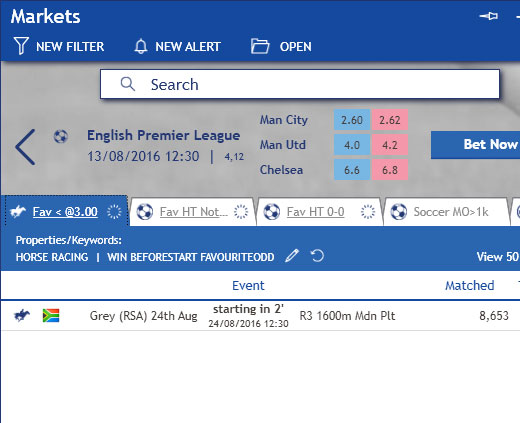Open the Fav < @3.00 tab
This screenshot has width=520, height=423.
coord(65,212)
